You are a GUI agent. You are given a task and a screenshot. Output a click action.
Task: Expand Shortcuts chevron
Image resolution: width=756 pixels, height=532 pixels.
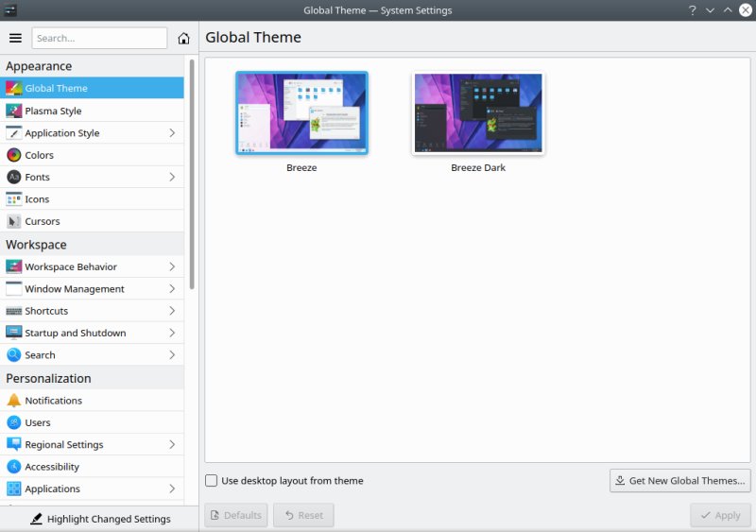click(172, 311)
